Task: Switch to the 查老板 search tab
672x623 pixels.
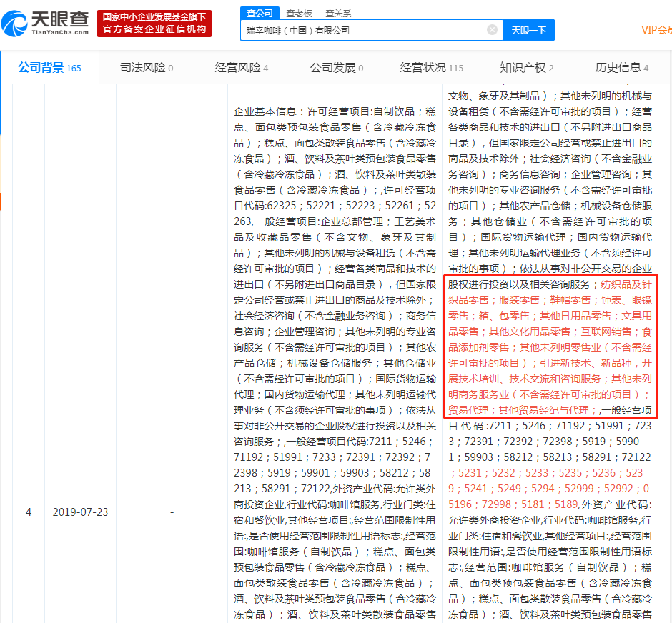Action: tap(299, 14)
